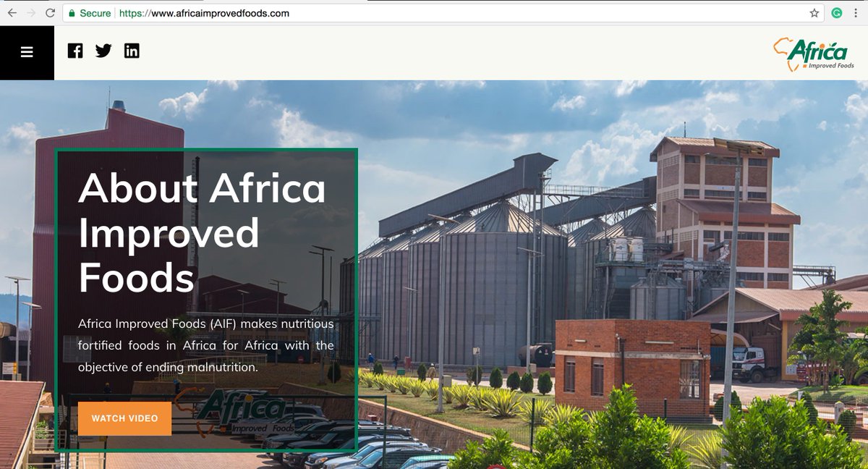Focus the URL address bar

click(443, 13)
